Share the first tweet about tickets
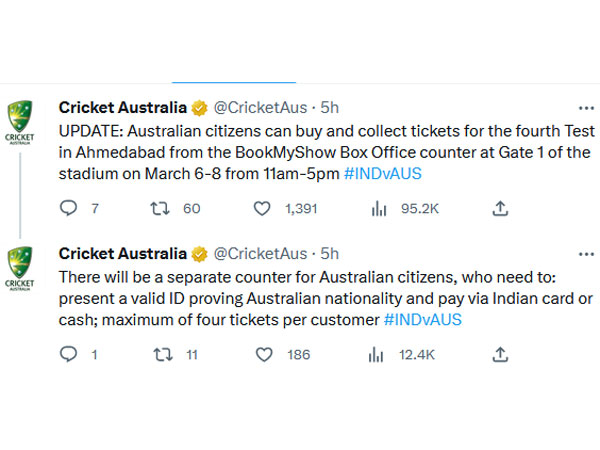The height and width of the screenshot is (450, 600). (501, 208)
